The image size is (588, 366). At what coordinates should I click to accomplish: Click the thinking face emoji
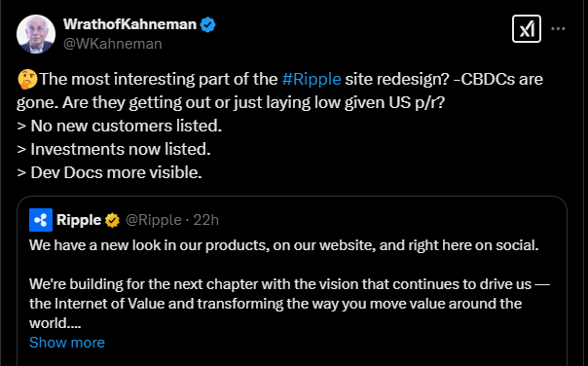point(27,79)
